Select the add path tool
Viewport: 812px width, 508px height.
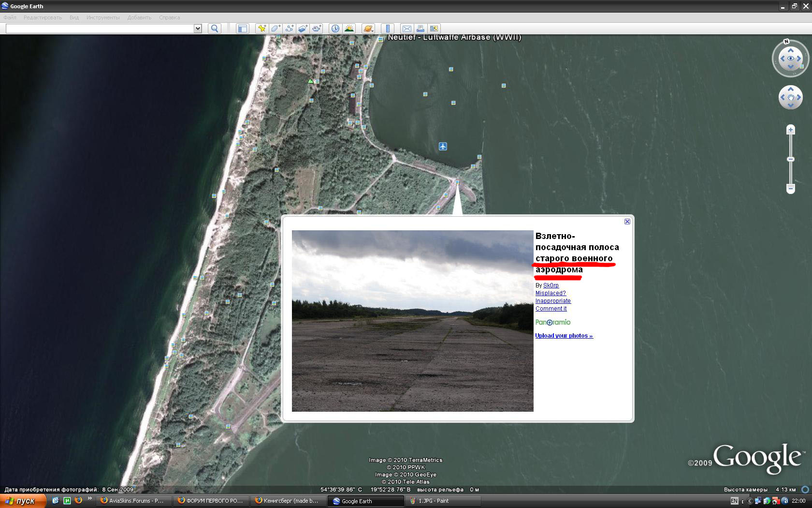(289, 29)
